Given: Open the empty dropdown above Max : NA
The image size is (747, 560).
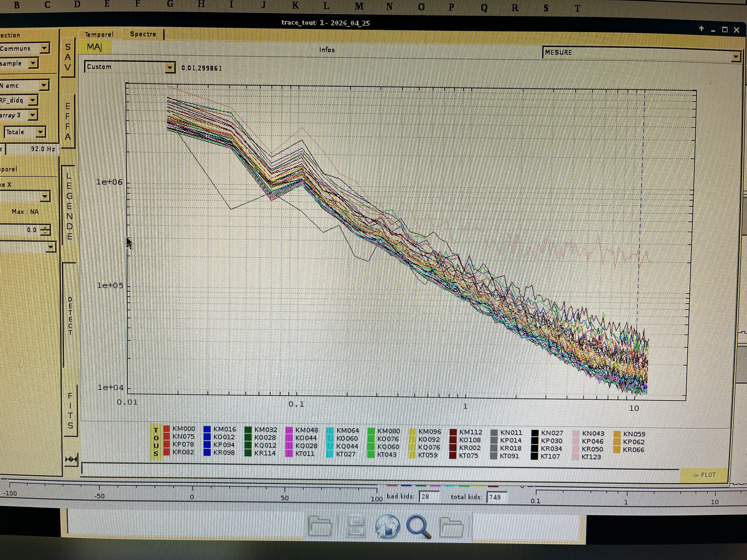Looking at the screenshot, I should (25, 196).
